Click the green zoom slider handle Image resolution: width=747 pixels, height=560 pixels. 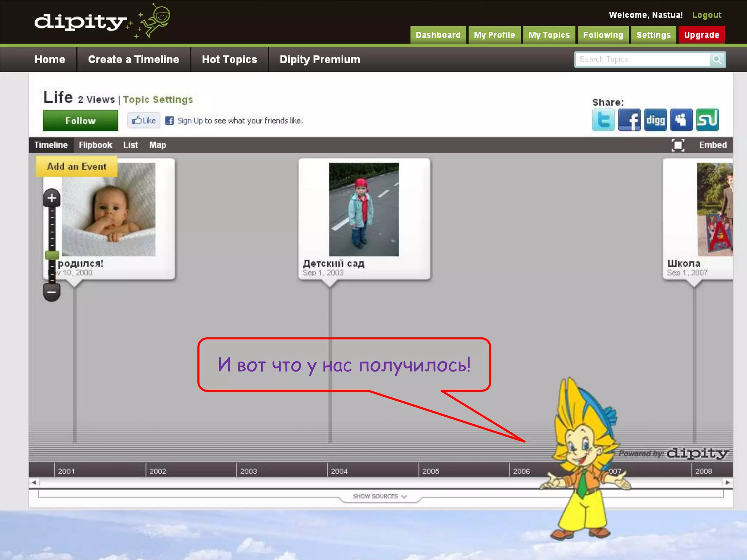(52, 255)
